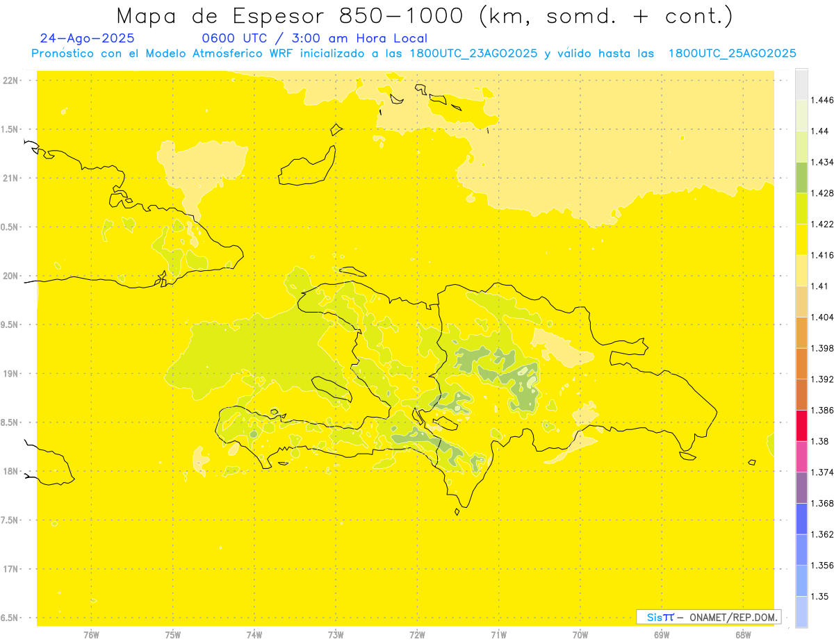Viewport: 834px width, 644px height.
Task: Select the '18N' latitude label
Action: tap(11, 472)
